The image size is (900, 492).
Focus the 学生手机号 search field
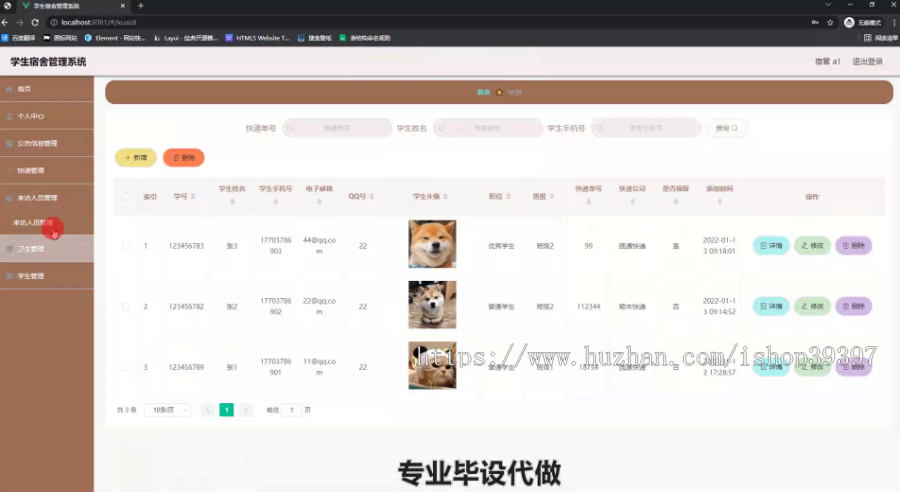coord(646,128)
